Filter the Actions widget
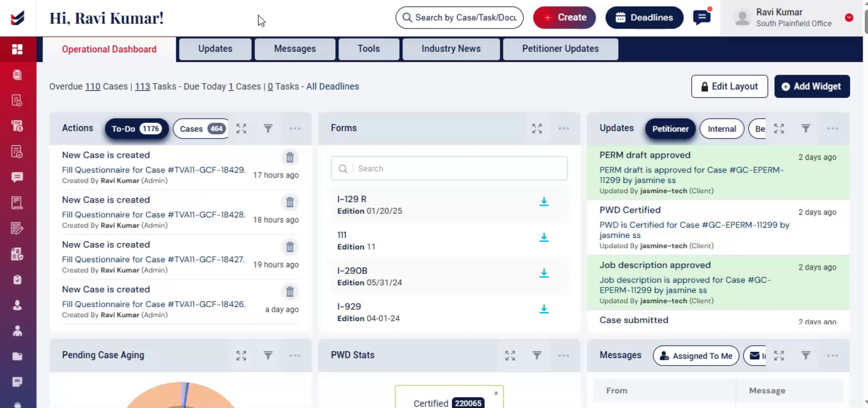Image resolution: width=868 pixels, height=408 pixels. pos(268,128)
